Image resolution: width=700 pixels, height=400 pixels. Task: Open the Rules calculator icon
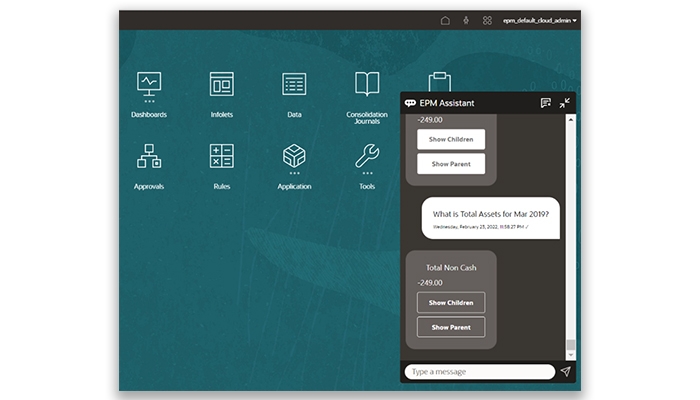click(x=222, y=157)
